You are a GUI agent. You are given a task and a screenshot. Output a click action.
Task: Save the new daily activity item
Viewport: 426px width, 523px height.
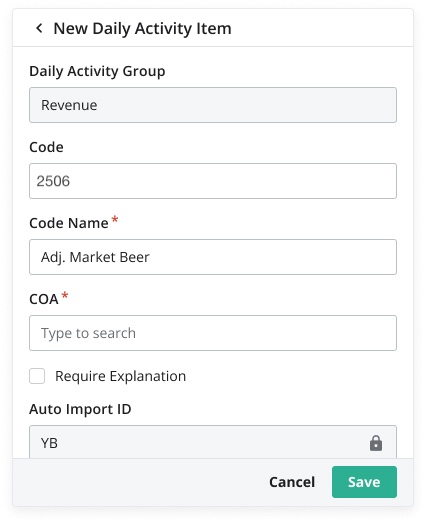(364, 482)
